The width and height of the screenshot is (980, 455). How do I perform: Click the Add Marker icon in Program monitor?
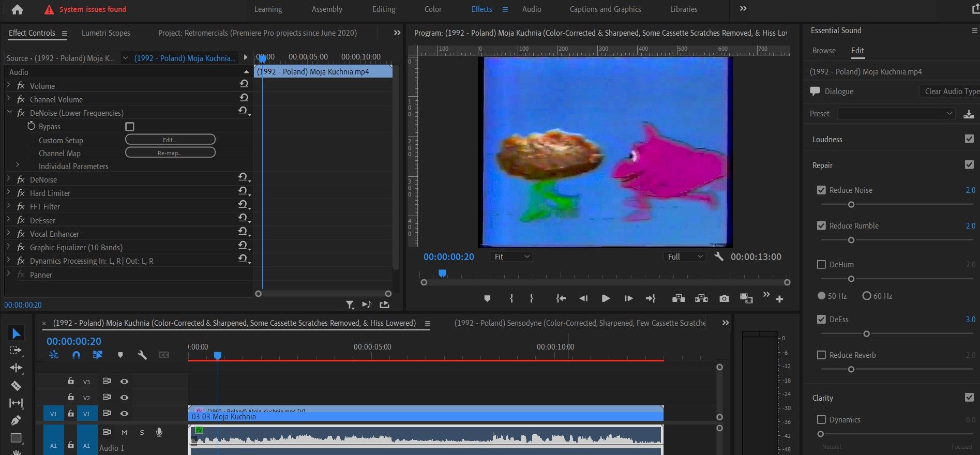[487, 298]
